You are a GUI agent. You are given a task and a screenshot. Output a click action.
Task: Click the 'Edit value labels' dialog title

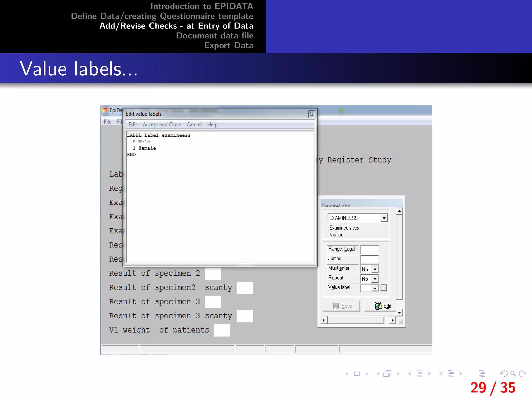point(144,114)
